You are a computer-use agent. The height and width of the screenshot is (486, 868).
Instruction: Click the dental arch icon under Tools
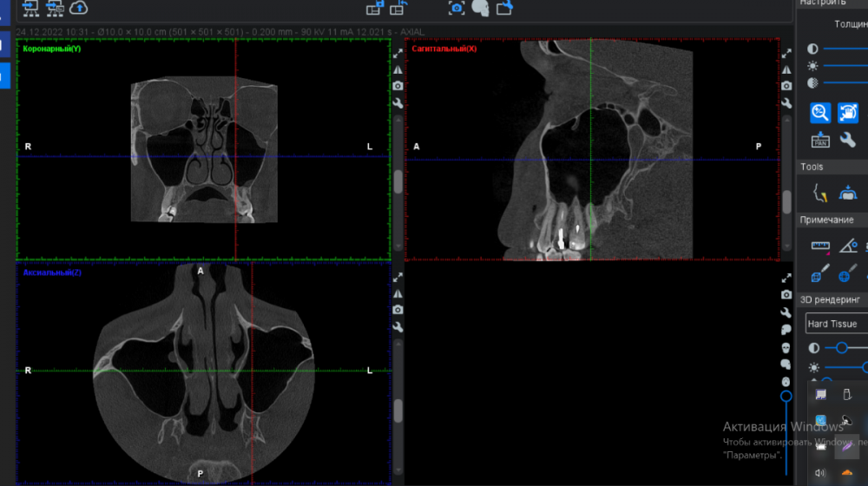pyautogui.click(x=848, y=194)
